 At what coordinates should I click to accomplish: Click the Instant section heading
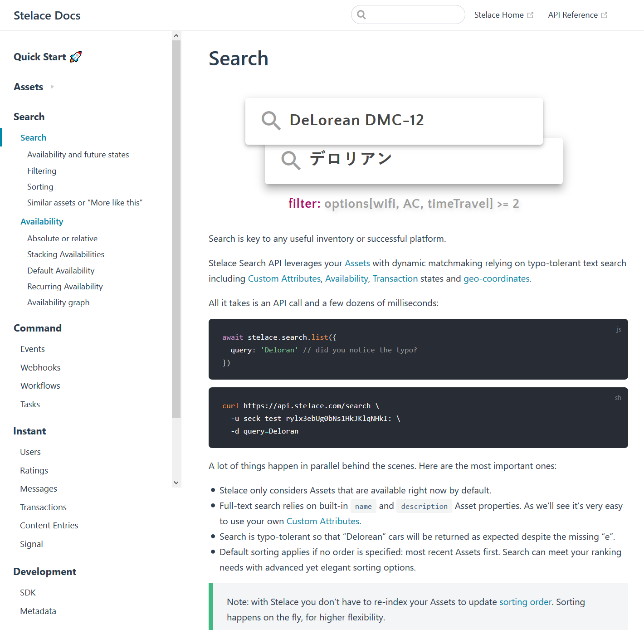click(30, 431)
